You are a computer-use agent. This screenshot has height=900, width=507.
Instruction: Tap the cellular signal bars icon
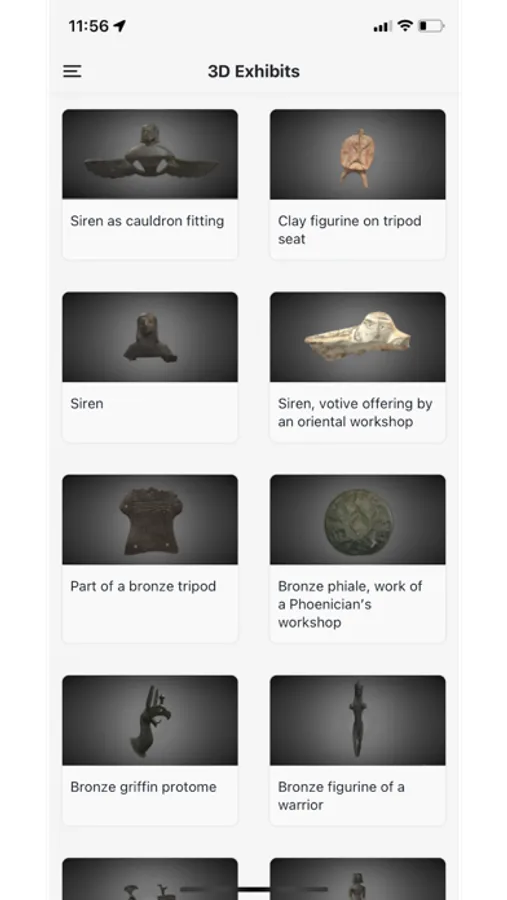(382, 26)
